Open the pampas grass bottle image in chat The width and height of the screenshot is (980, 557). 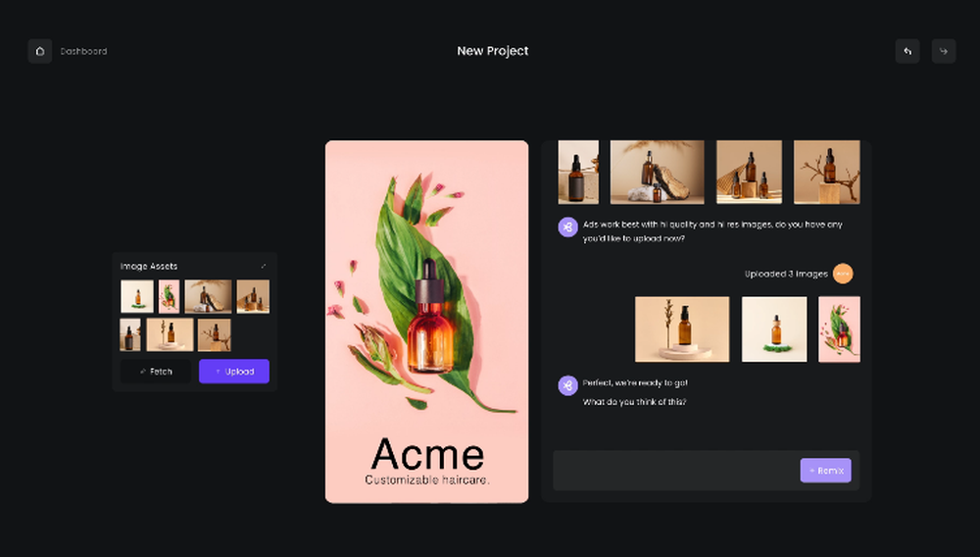[657, 172]
